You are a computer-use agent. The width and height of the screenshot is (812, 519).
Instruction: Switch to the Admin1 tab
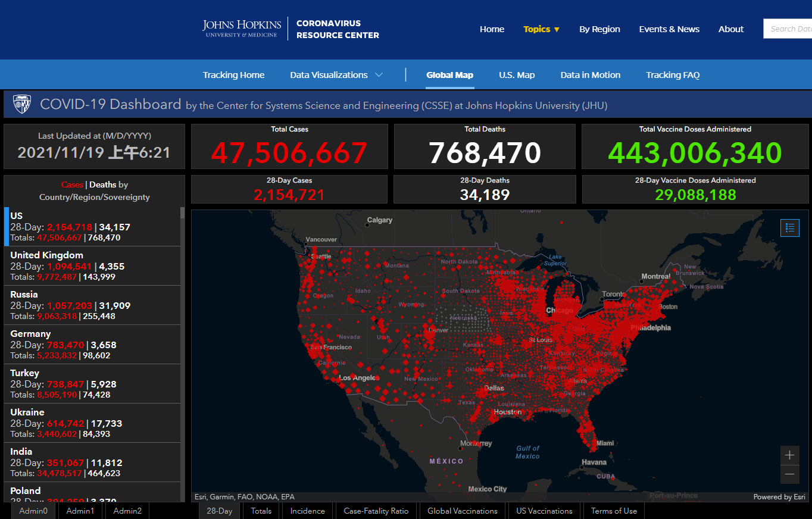click(x=80, y=511)
